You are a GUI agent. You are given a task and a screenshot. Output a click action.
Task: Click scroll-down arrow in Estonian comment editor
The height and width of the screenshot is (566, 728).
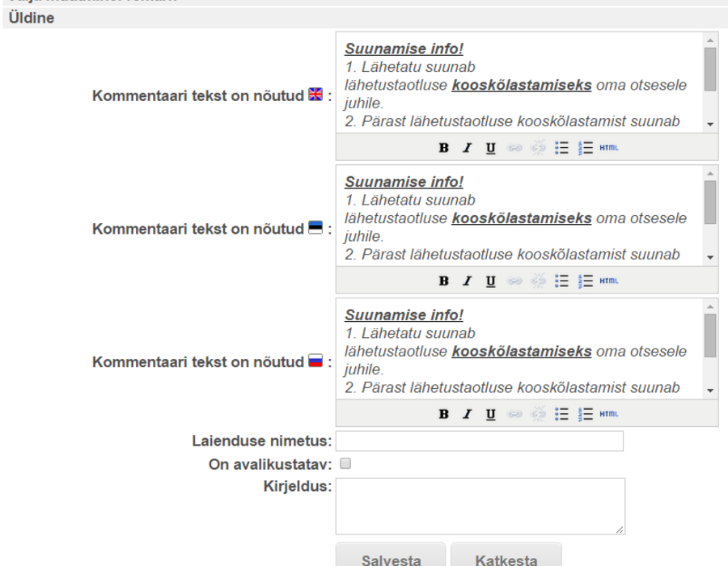click(710, 257)
